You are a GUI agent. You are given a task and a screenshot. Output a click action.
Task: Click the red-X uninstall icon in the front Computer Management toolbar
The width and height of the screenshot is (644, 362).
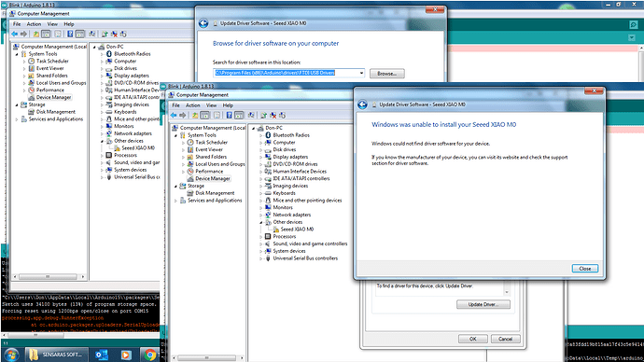click(x=273, y=116)
